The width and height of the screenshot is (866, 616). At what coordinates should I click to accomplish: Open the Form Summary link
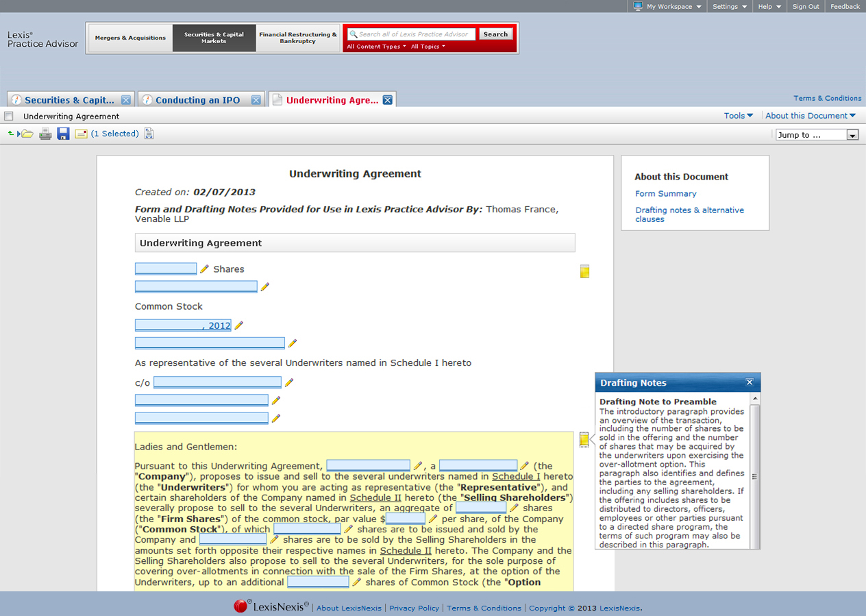point(666,194)
